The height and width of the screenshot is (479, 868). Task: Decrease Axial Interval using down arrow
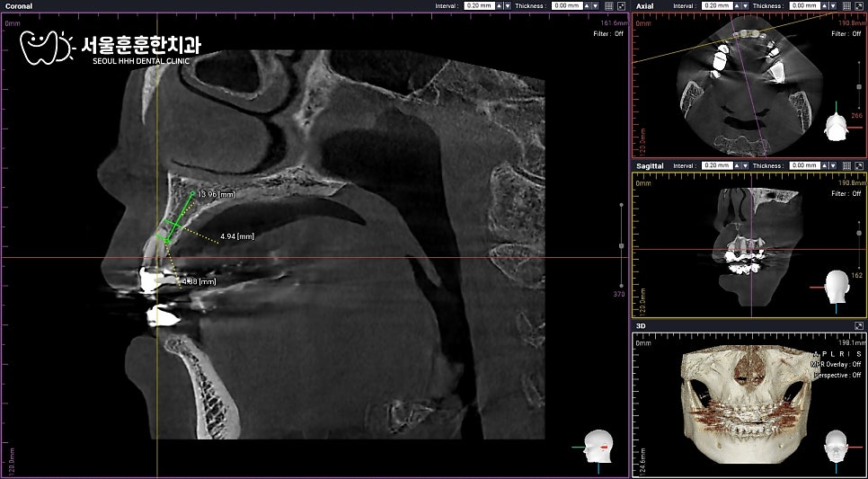(745, 6)
